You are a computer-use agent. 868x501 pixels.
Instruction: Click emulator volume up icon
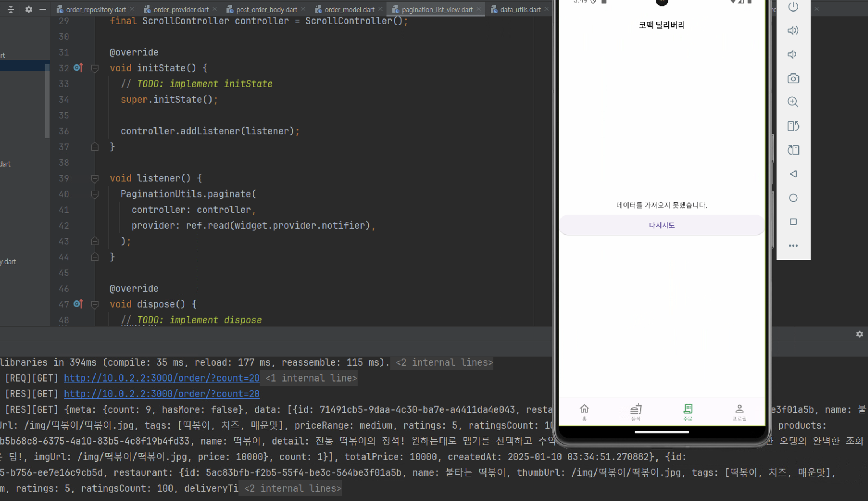[x=793, y=30]
